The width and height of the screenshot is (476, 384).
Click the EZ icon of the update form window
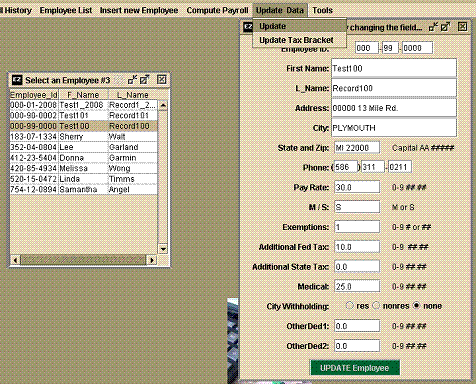tap(247, 27)
